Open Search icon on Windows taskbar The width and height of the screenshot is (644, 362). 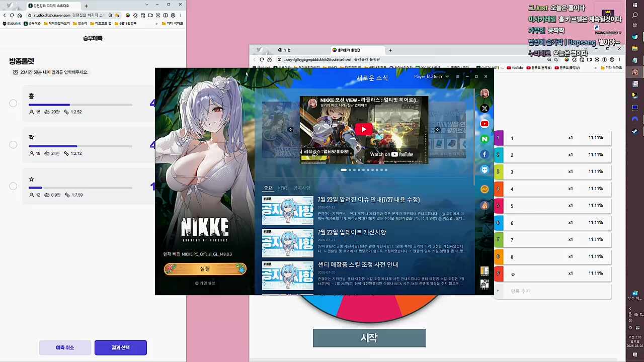635,15
